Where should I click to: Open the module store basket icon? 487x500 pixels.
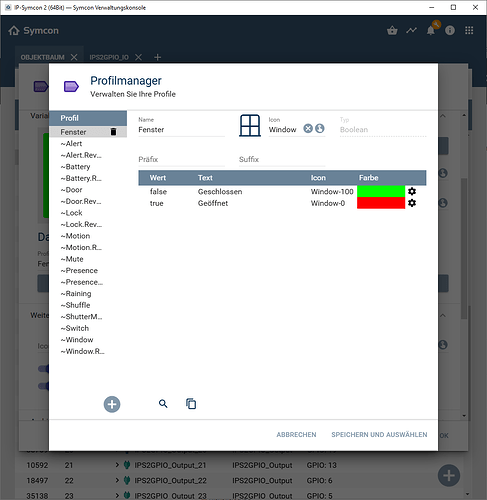[392, 31]
